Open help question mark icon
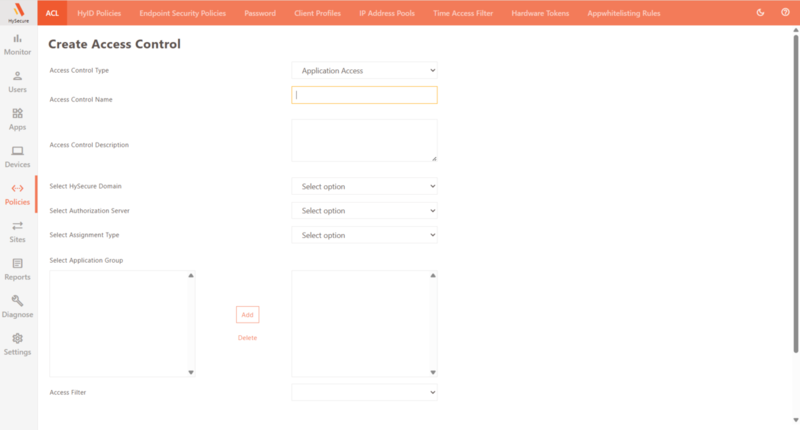800x430 pixels. click(785, 13)
